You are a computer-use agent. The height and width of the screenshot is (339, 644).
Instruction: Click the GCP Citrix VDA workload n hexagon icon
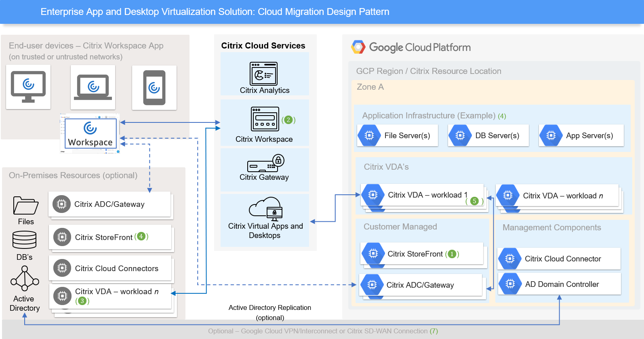point(508,196)
